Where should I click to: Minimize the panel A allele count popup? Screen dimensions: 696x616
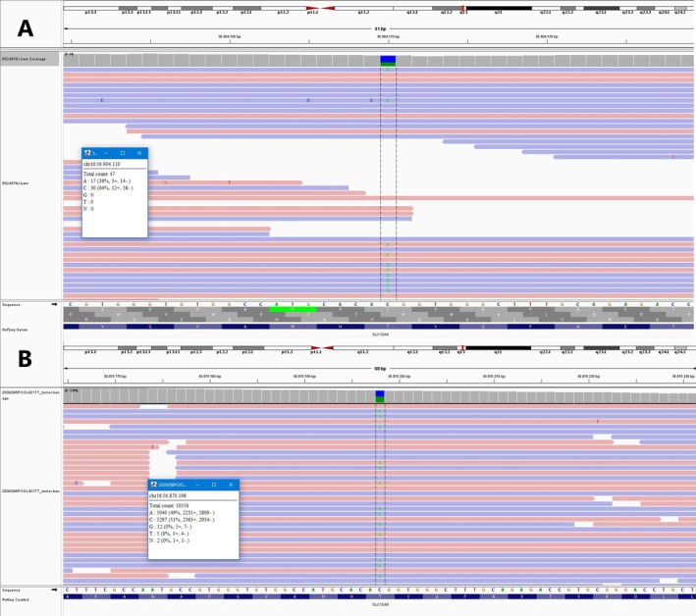click(106, 153)
